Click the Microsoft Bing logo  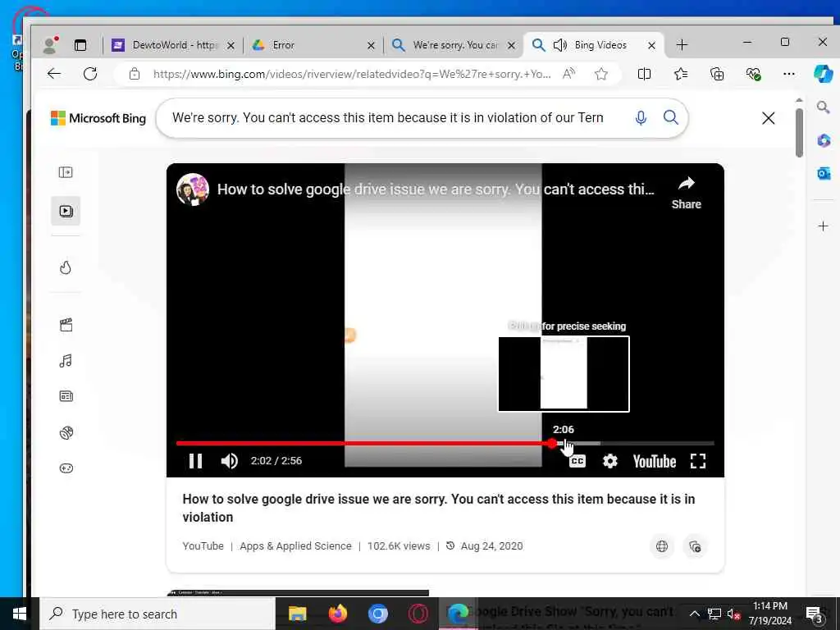coord(98,118)
